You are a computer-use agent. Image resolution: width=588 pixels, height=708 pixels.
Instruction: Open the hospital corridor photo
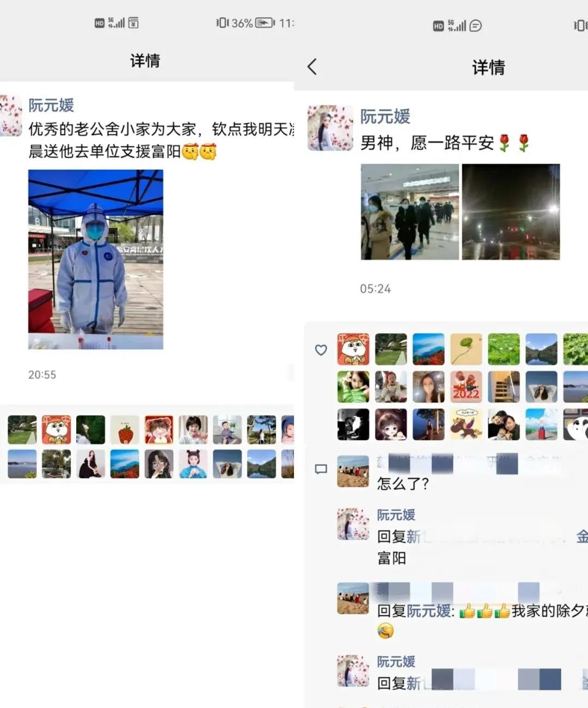(x=410, y=212)
